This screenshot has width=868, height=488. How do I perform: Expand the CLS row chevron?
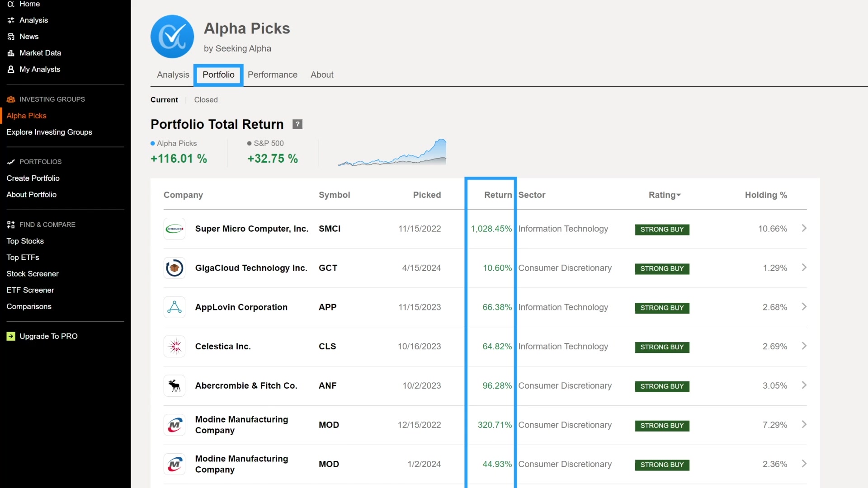coord(804,346)
